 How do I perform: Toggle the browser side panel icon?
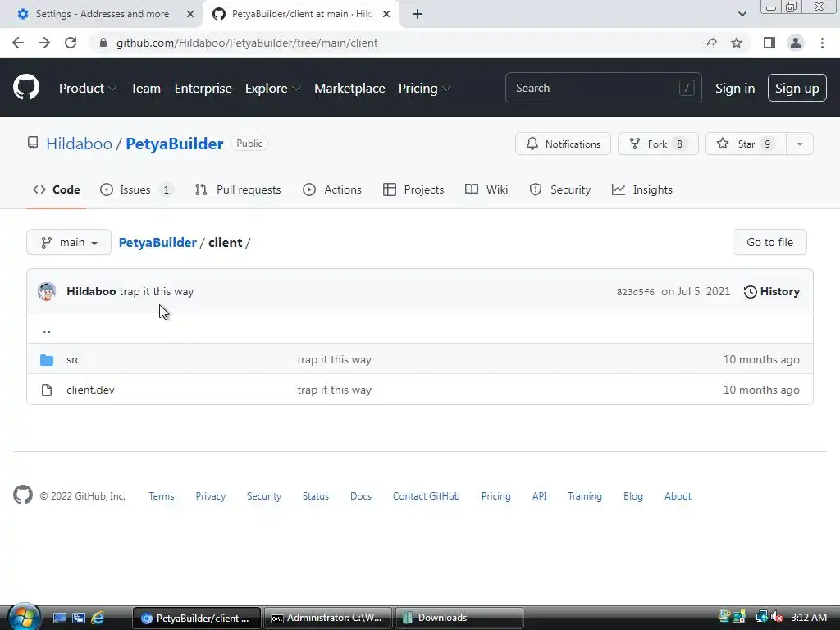[x=769, y=43]
